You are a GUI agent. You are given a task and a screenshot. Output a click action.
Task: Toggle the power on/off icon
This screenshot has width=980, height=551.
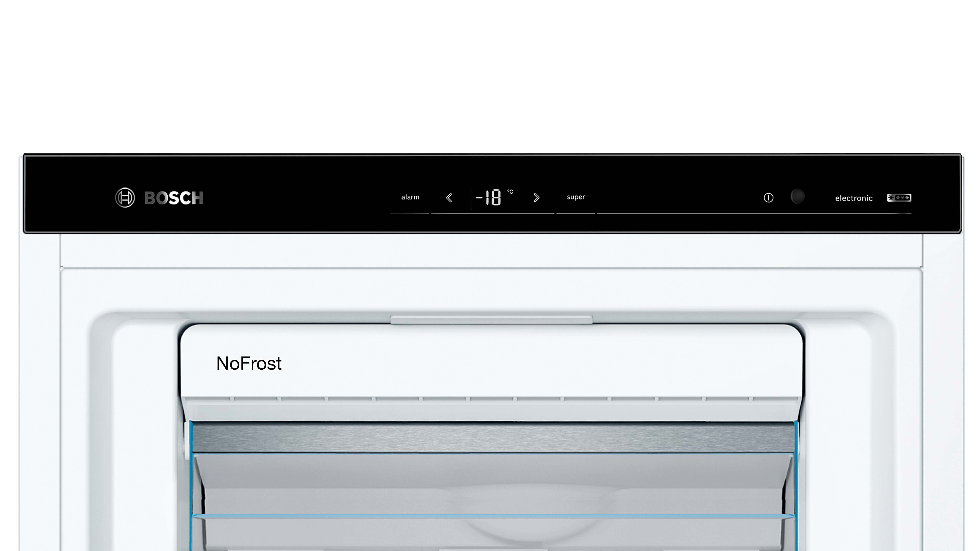click(768, 198)
